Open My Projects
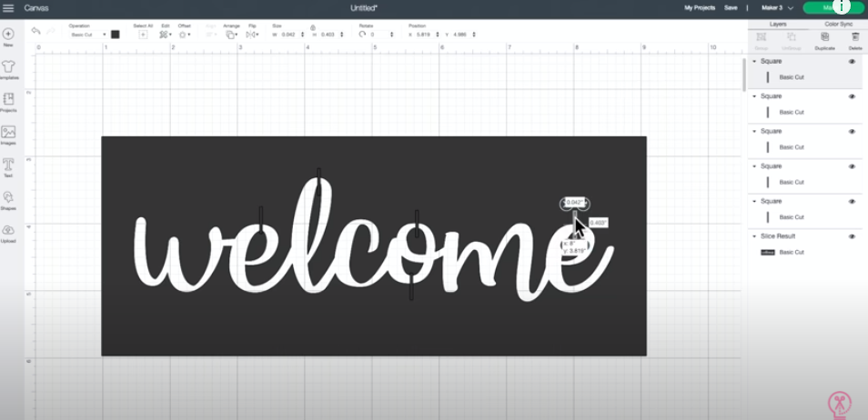This screenshot has width=868, height=420. tap(700, 8)
